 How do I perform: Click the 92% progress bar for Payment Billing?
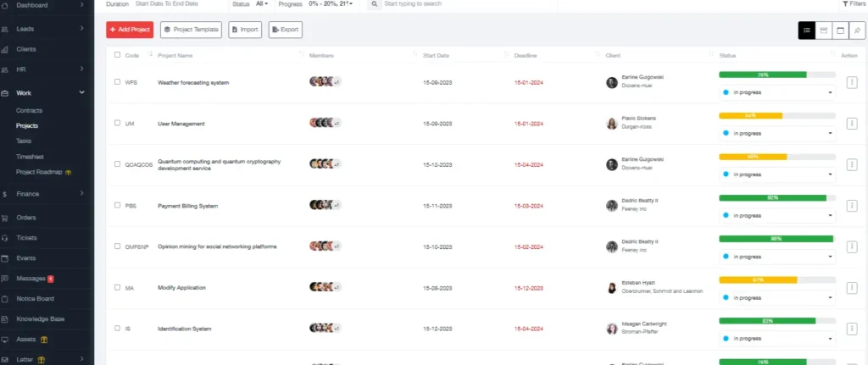772,197
